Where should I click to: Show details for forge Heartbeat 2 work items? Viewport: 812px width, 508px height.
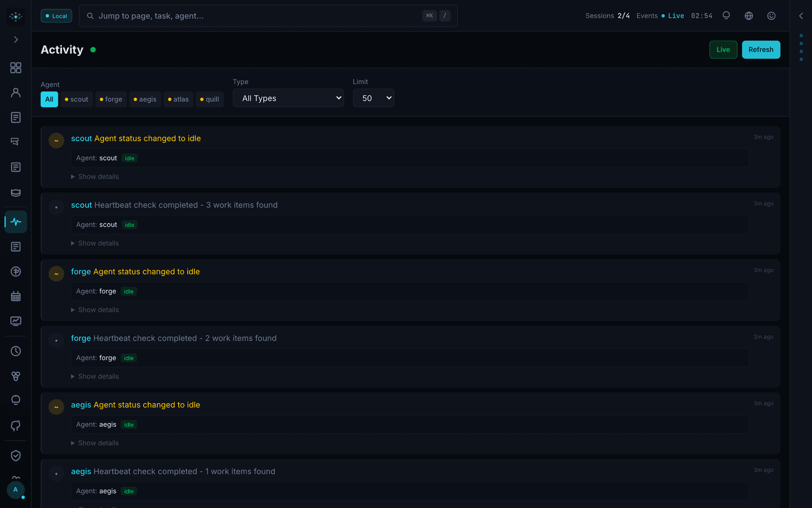95,376
